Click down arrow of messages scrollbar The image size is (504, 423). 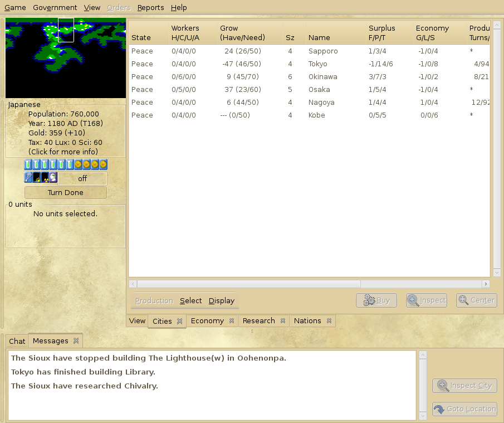point(423,416)
